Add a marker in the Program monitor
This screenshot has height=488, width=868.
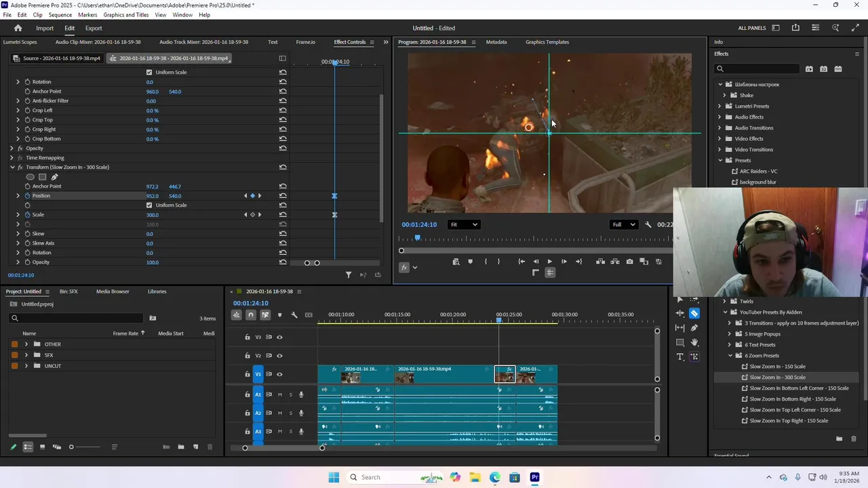[x=470, y=262]
